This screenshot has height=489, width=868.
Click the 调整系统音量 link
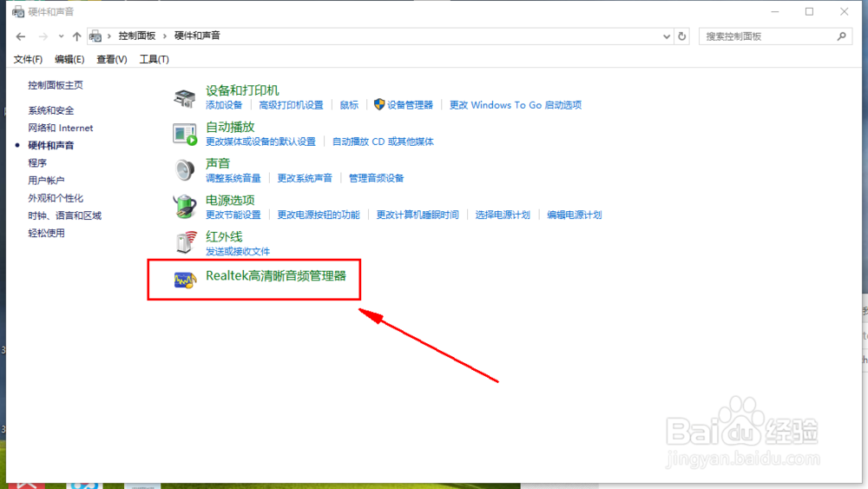233,178
